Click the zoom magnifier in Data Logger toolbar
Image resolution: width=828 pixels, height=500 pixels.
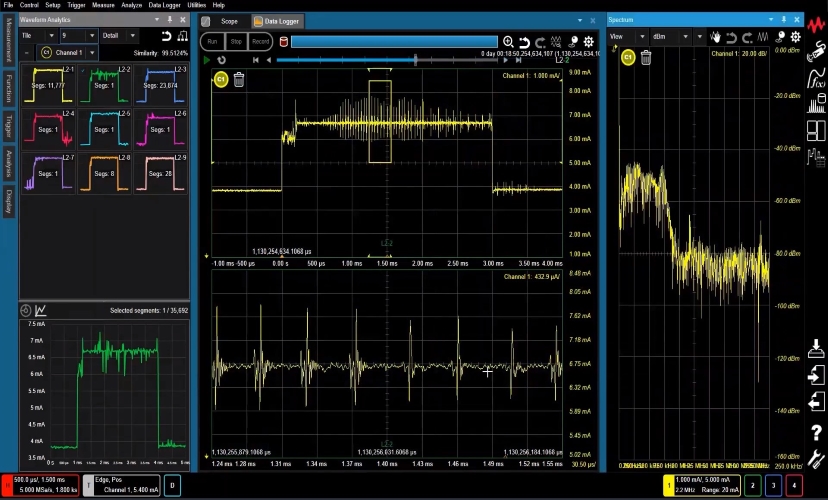[x=508, y=42]
